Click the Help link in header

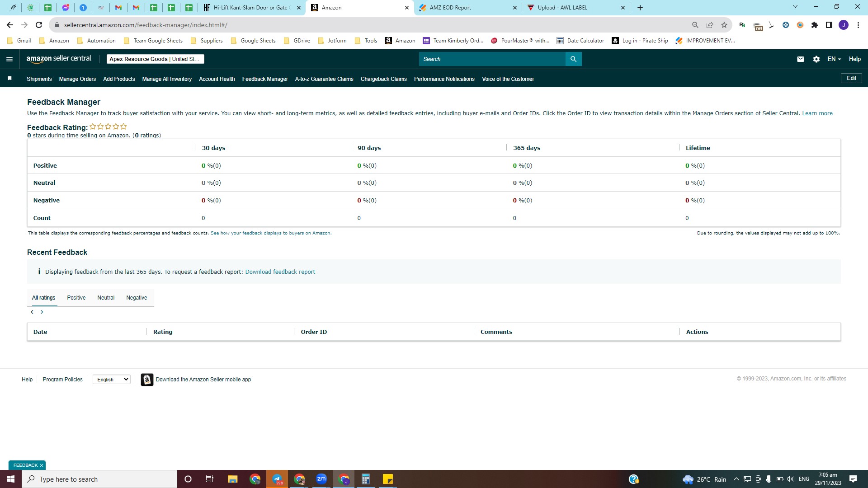click(x=855, y=59)
